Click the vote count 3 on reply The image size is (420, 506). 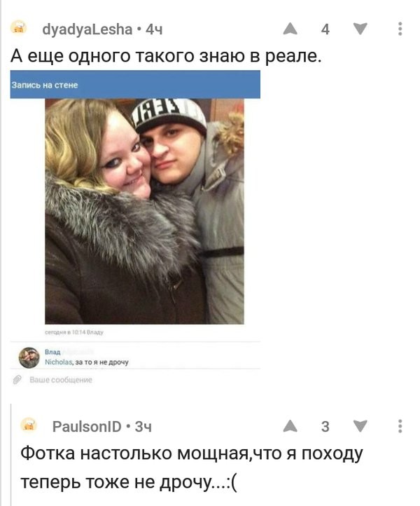click(325, 427)
